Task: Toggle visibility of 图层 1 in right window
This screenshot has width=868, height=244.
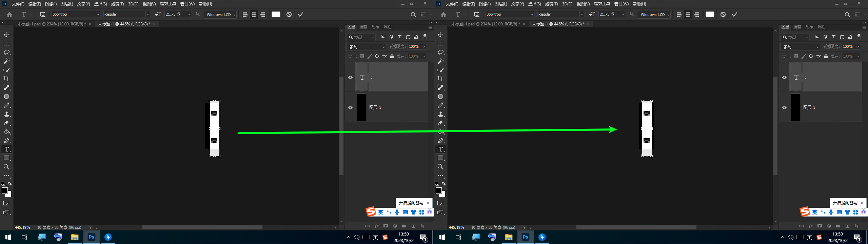Action: click(784, 107)
